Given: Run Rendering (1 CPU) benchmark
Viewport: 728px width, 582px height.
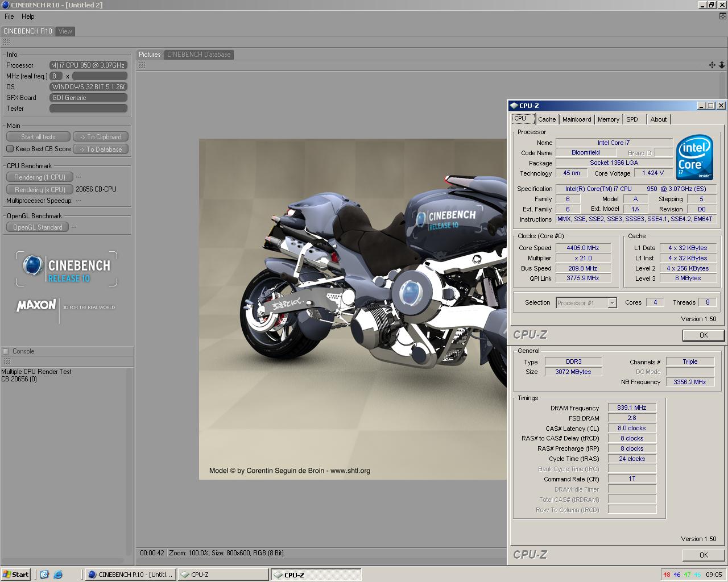Looking at the screenshot, I should (x=39, y=177).
